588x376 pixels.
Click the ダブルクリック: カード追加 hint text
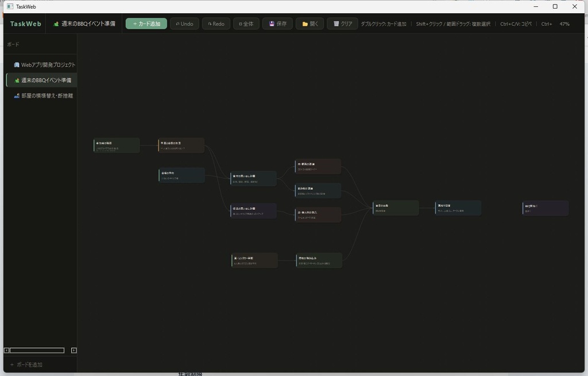click(x=383, y=24)
